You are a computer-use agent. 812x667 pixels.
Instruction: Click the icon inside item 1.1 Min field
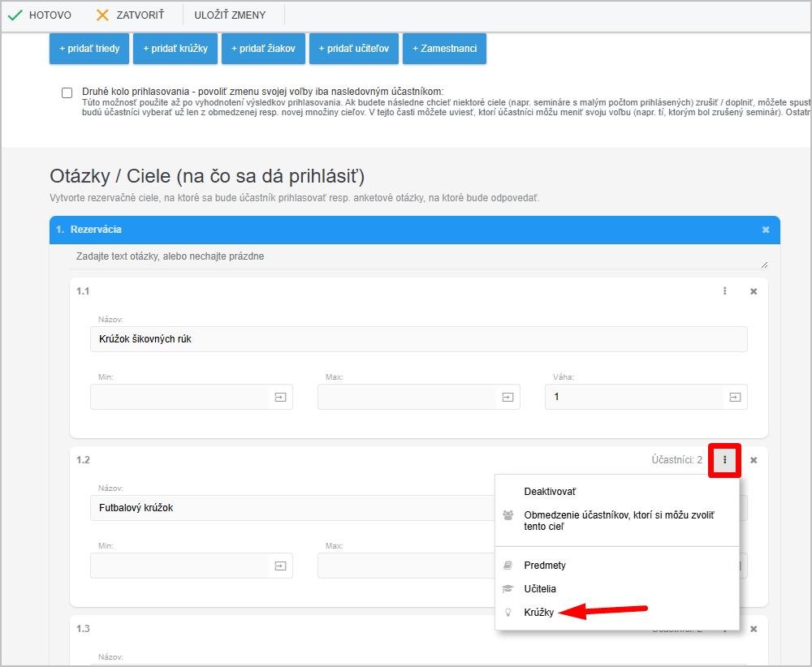pos(280,398)
